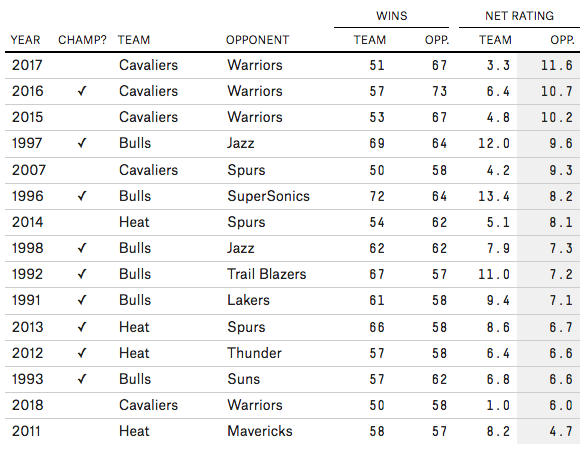Click the champion checkmark for 2013
The width and height of the screenshot is (587, 449).
(82, 327)
